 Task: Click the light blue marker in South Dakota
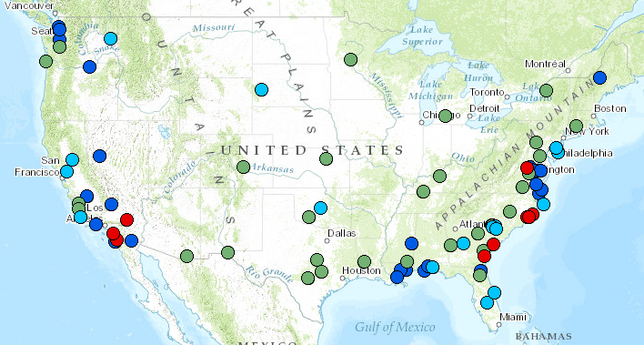point(261,89)
